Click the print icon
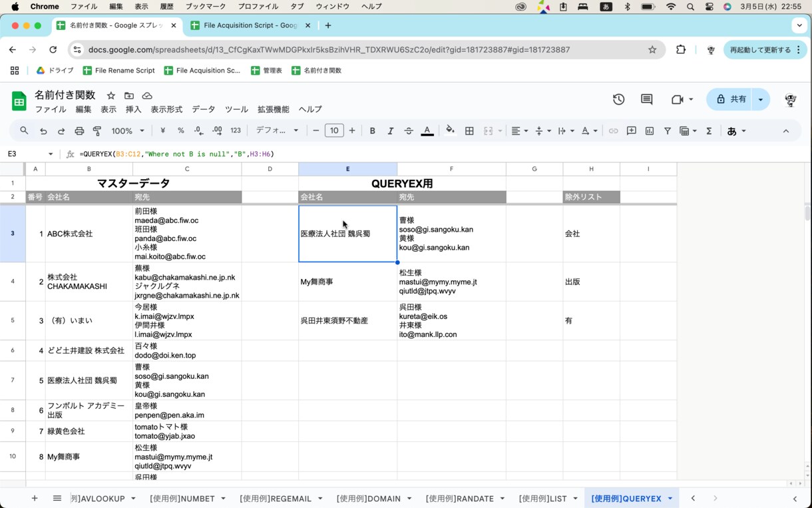Image resolution: width=812 pixels, height=508 pixels. (79, 131)
